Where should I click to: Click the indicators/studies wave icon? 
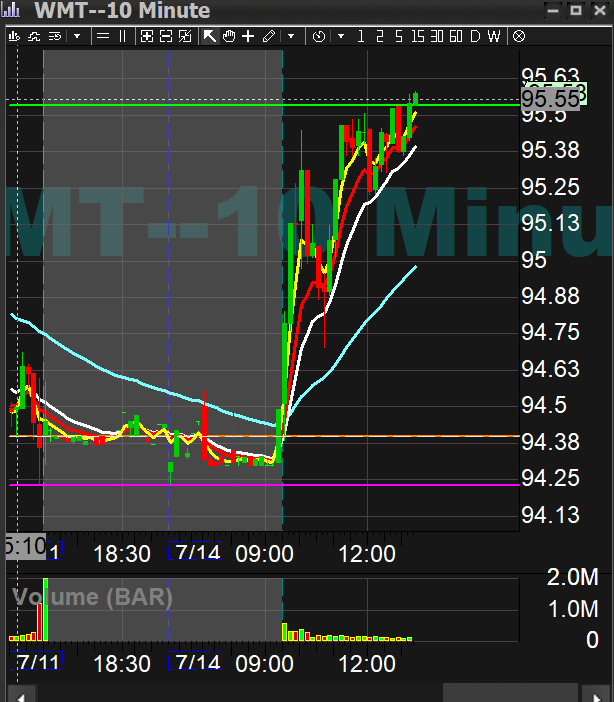click(34, 36)
